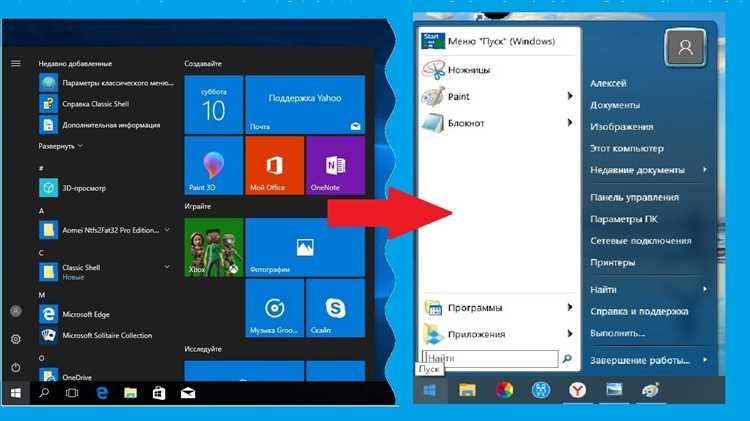Open the calendar tile showing суббота 10
Viewport: 750px width, 421px height.
[x=213, y=105]
